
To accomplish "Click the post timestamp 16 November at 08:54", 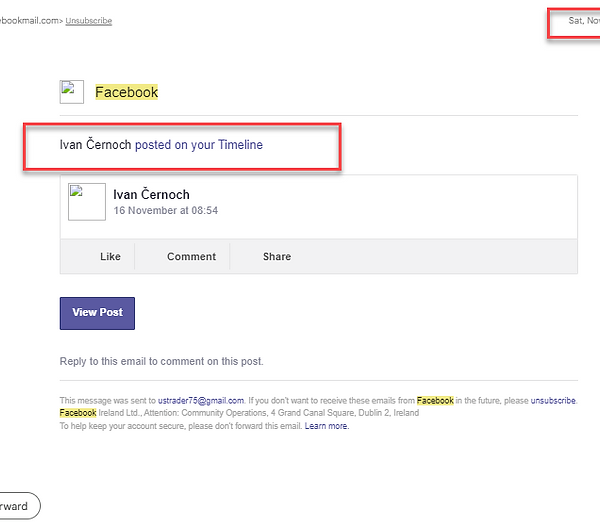I will [x=165, y=211].
